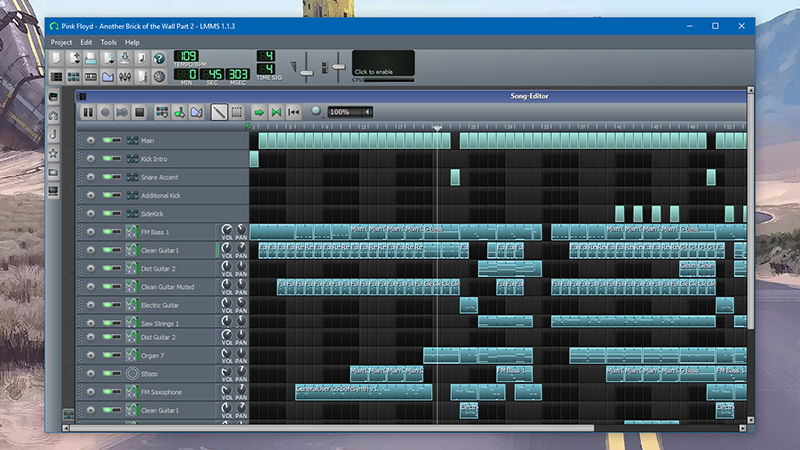Open track options gear for FM Saxophone

(x=91, y=392)
